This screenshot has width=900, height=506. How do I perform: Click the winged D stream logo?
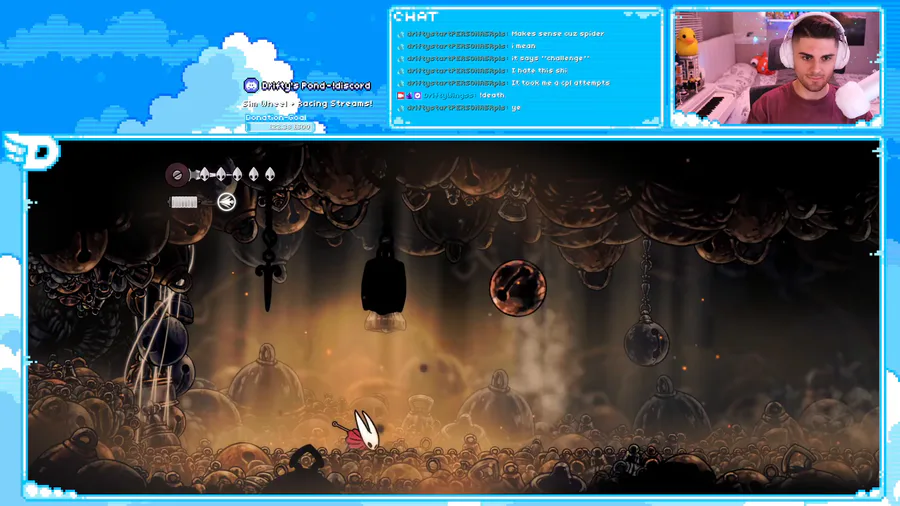coord(32,151)
